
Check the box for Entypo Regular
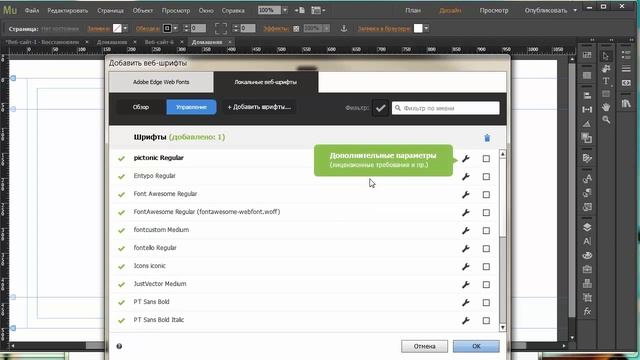pyautogui.click(x=486, y=176)
